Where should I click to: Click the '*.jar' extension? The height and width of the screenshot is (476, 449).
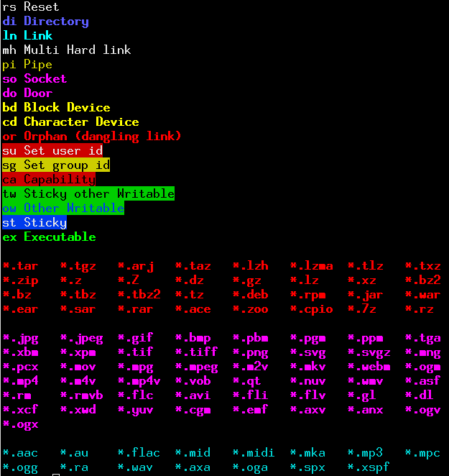365,295
